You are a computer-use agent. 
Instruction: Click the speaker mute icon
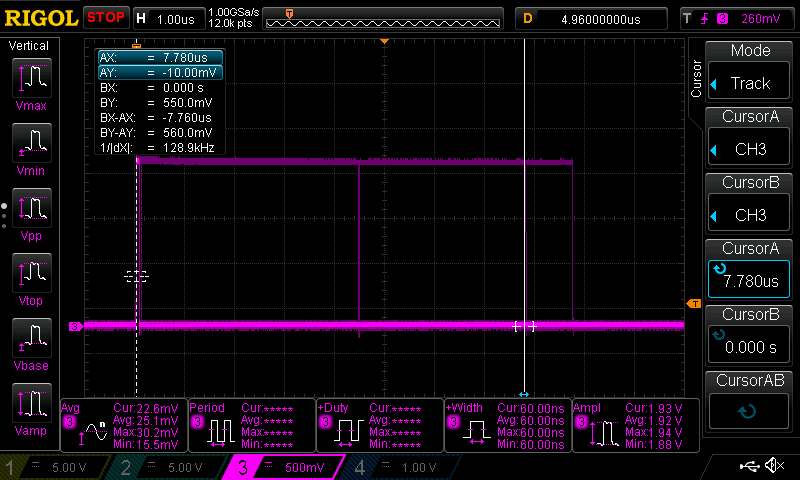point(773,466)
